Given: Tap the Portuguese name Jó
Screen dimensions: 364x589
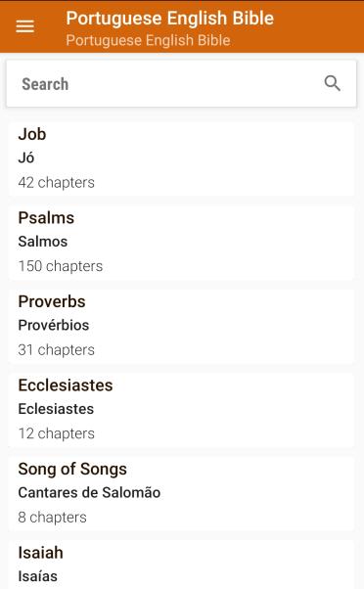Looking at the screenshot, I should click(x=25, y=158).
